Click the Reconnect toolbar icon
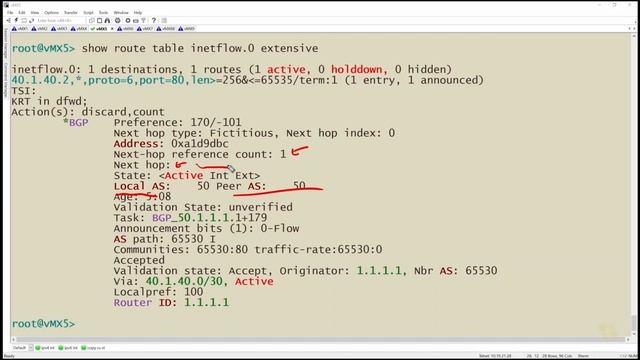This screenshot has height=360, width=640. [31, 20]
